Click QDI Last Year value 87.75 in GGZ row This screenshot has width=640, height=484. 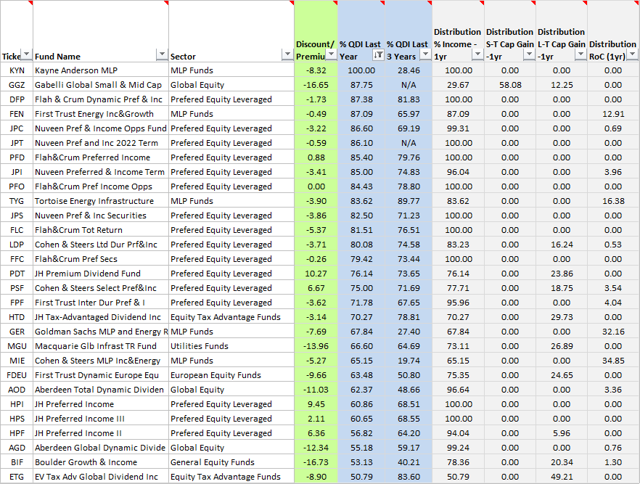click(x=362, y=85)
